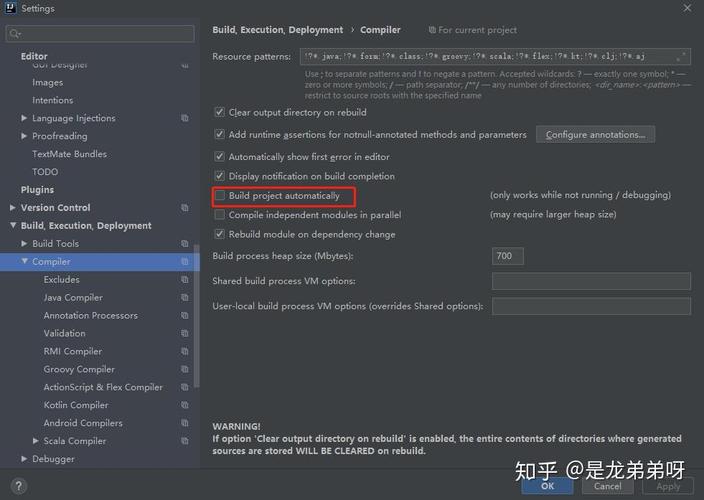
Task: Click the Configure annotations button
Action: click(595, 134)
